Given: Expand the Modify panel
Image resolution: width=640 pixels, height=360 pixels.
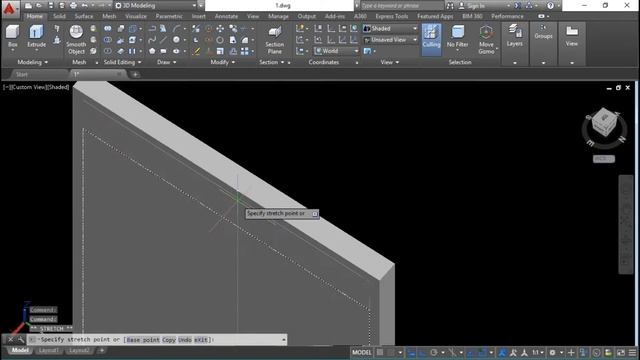Looking at the screenshot, I should tap(222, 62).
